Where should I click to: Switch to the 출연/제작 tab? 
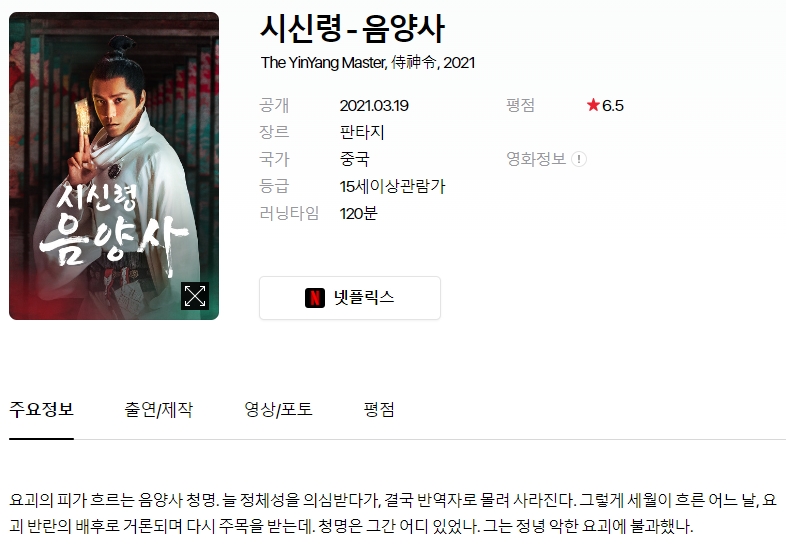[x=158, y=410]
